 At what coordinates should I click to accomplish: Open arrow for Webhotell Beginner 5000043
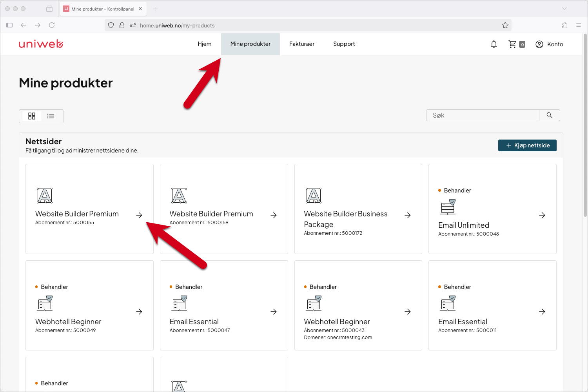[x=408, y=312]
